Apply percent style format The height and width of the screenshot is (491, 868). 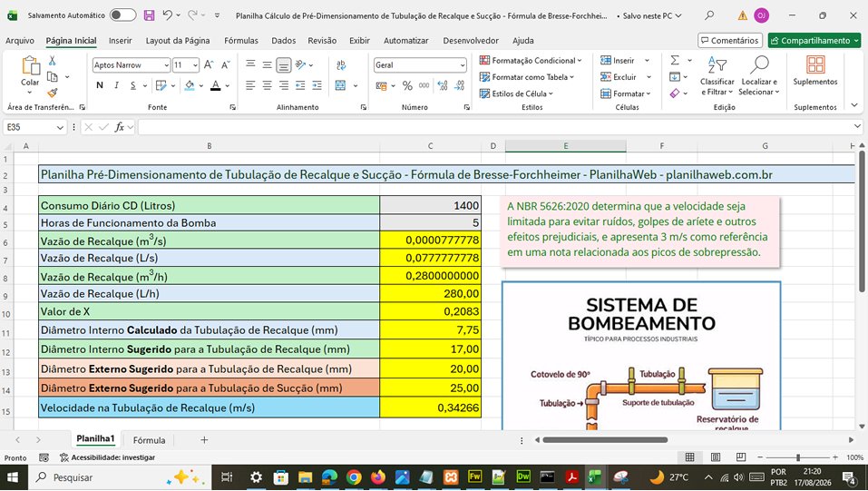[x=407, y=85]
